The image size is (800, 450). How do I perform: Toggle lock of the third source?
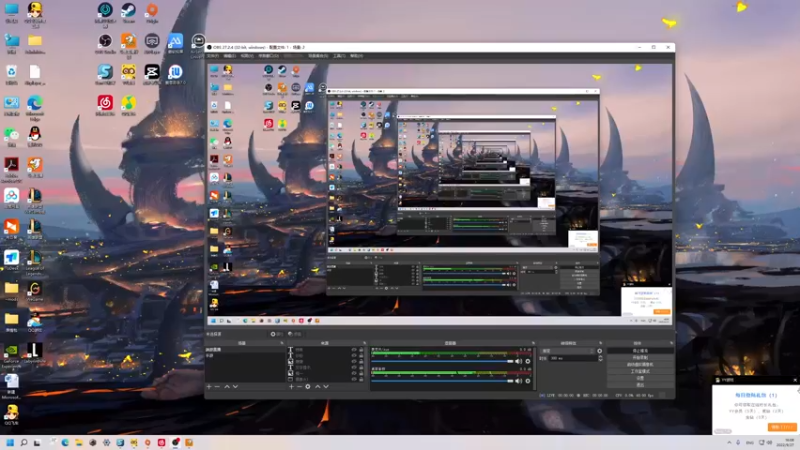361,361
